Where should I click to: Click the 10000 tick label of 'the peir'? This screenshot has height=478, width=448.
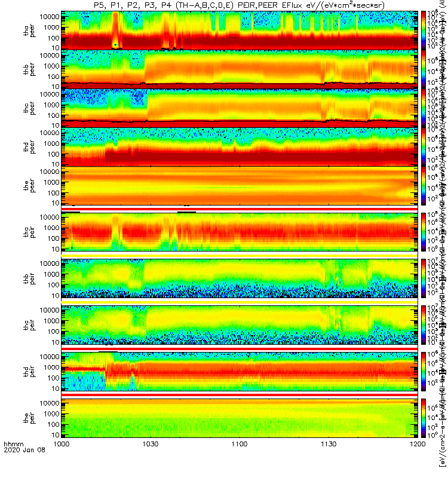(x=50, y=403)
